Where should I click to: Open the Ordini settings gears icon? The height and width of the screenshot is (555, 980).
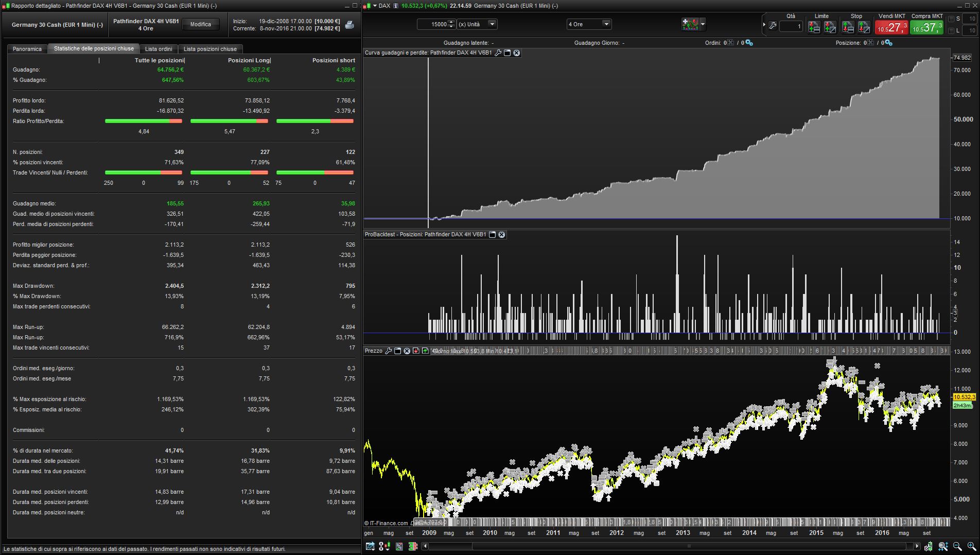pyautogui.click(x=749, y=43)
